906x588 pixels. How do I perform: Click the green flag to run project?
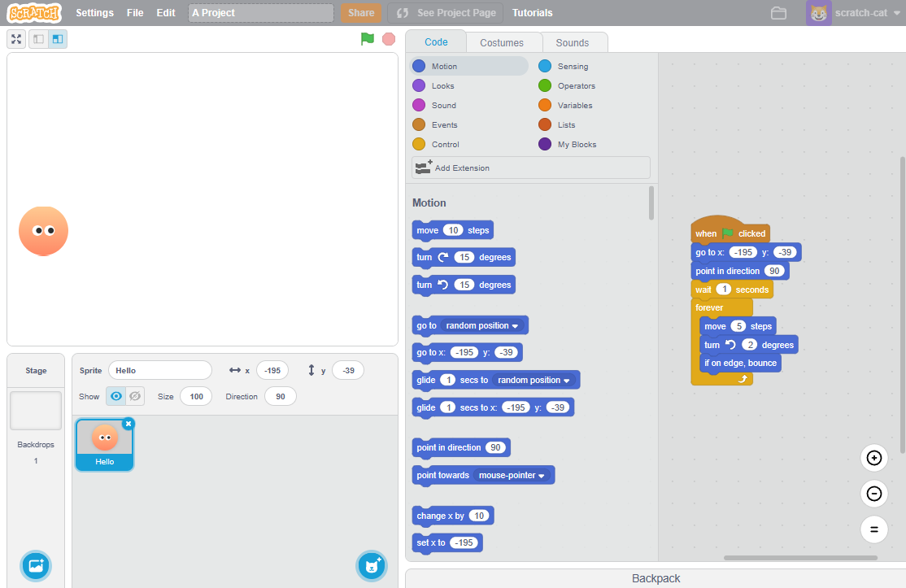point(368,39)
